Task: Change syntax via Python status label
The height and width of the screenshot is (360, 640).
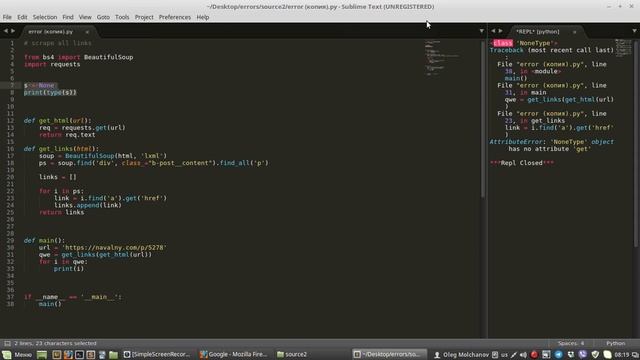Action: 616,343
